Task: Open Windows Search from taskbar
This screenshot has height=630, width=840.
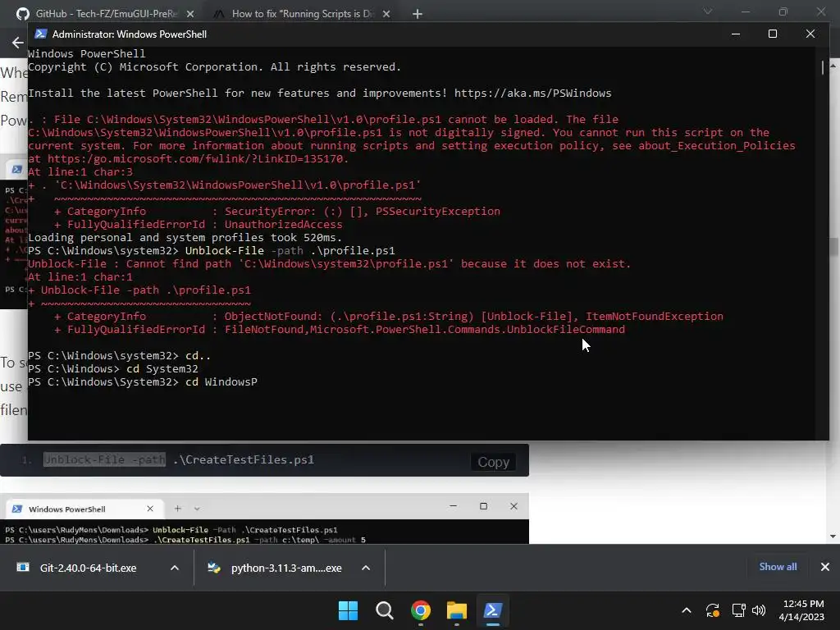Action: pos(385,610)
